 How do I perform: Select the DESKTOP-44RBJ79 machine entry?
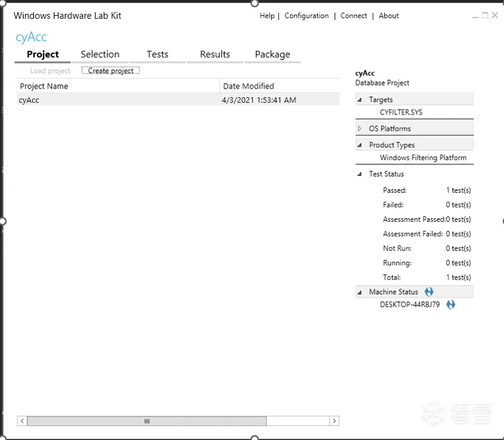coord(409,304)
